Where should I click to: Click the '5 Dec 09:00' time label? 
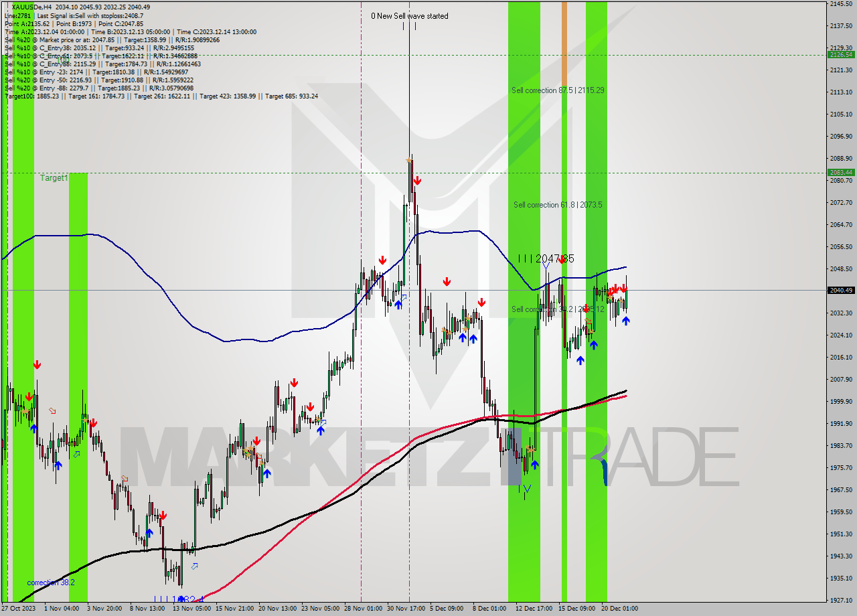coord(447,609)
